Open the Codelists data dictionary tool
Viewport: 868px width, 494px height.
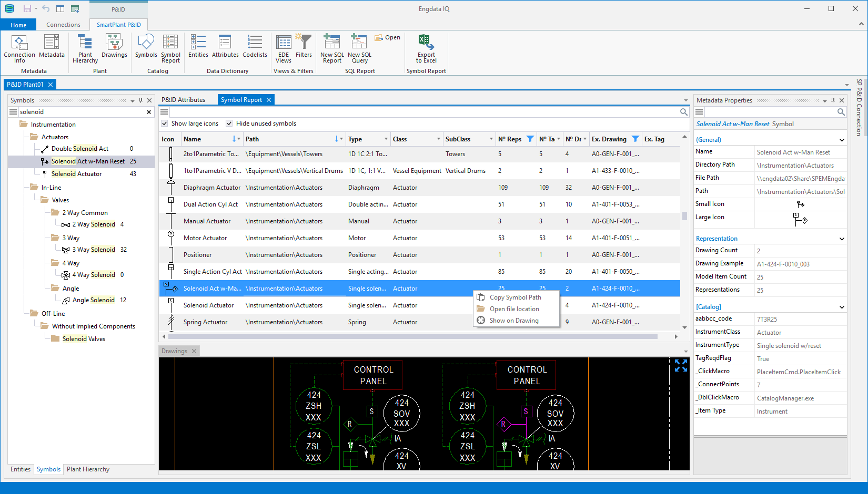(x=255, y=48)
